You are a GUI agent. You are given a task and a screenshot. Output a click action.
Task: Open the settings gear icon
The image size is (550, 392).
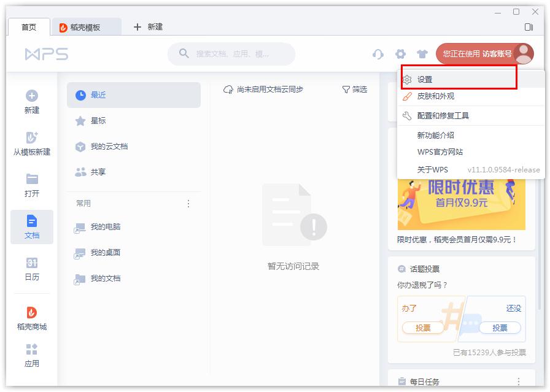pyautogui.click(x=400, y=53)
